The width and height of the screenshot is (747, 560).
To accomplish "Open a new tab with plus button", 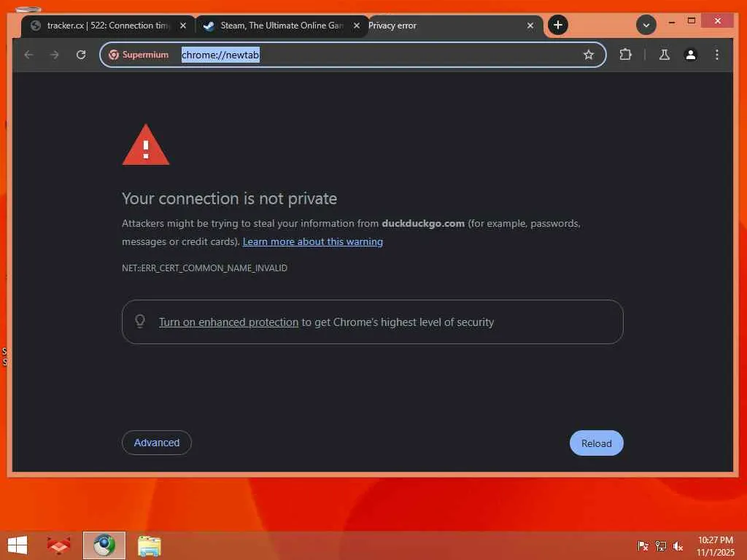I will point(558,25).
